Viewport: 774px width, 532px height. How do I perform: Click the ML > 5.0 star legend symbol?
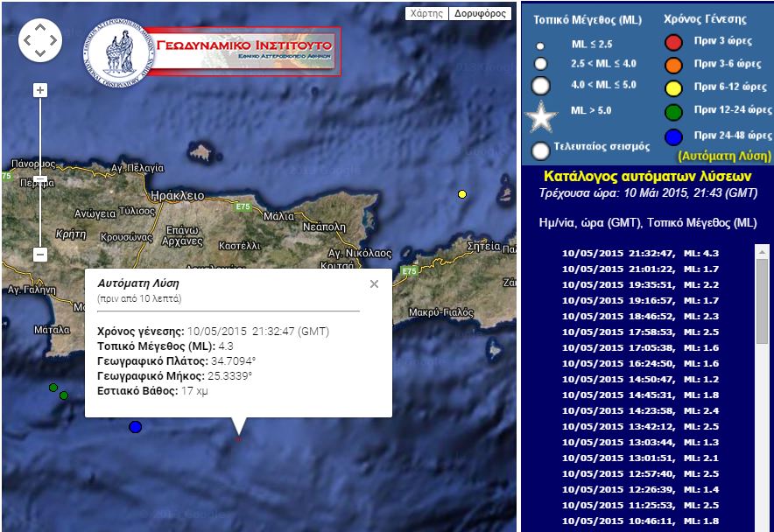[540, 115]
